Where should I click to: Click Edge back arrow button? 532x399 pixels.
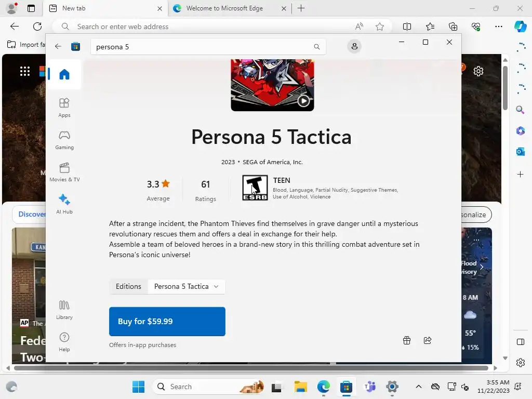click(15, 26)
